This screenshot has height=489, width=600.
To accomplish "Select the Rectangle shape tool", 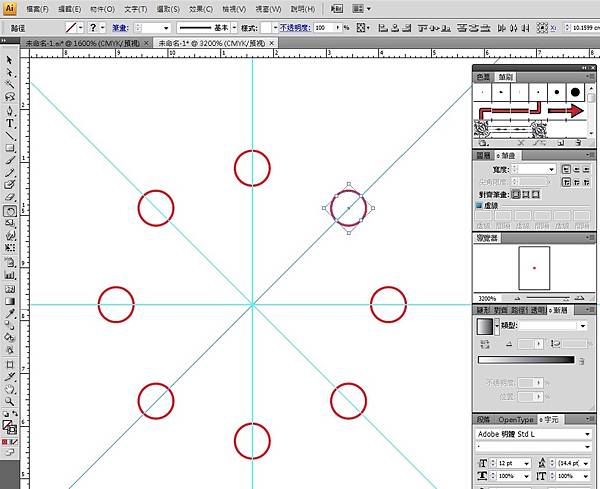I will pyautogui.click(x=10, y=148).
